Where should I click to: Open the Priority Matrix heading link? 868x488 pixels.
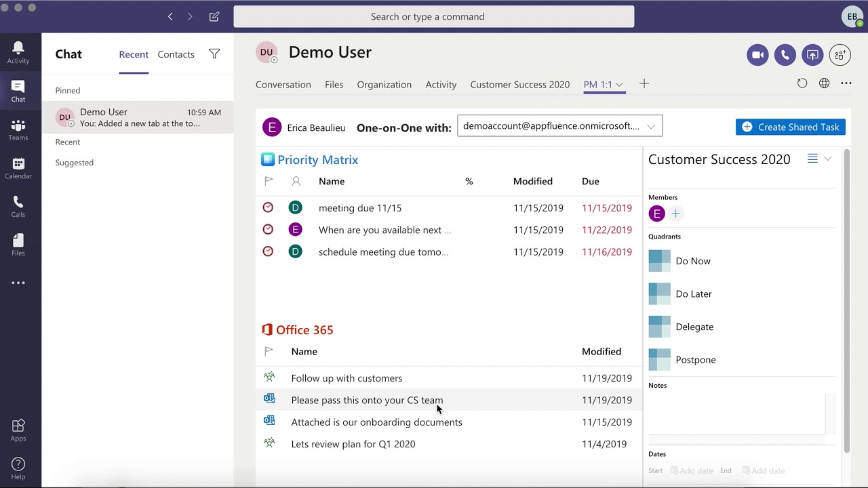(318, 160)
